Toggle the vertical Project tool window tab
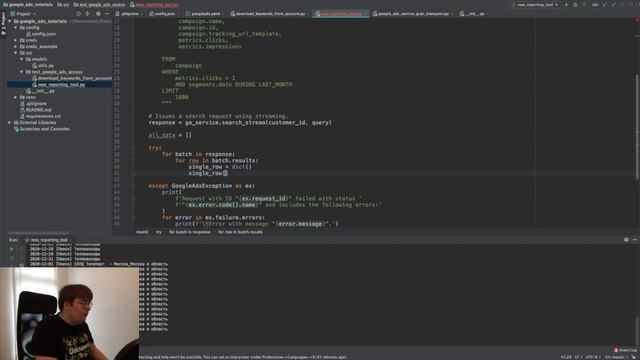The image size is (640, 360). pyautogui.click(x=3, y=24)
